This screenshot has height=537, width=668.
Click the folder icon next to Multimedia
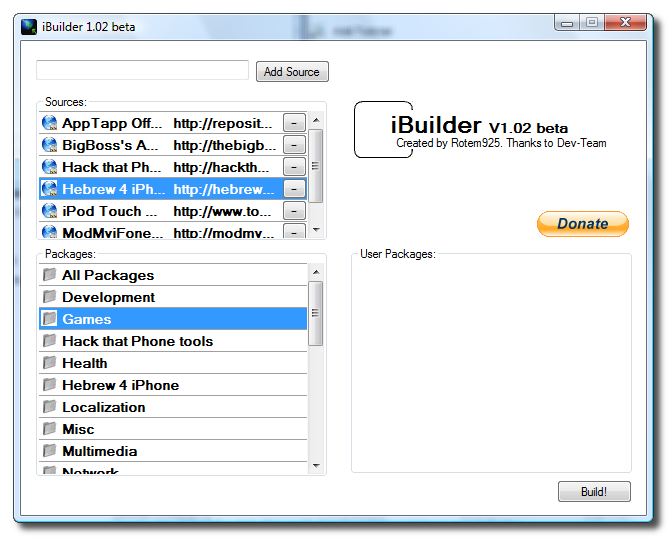point(49,451)
